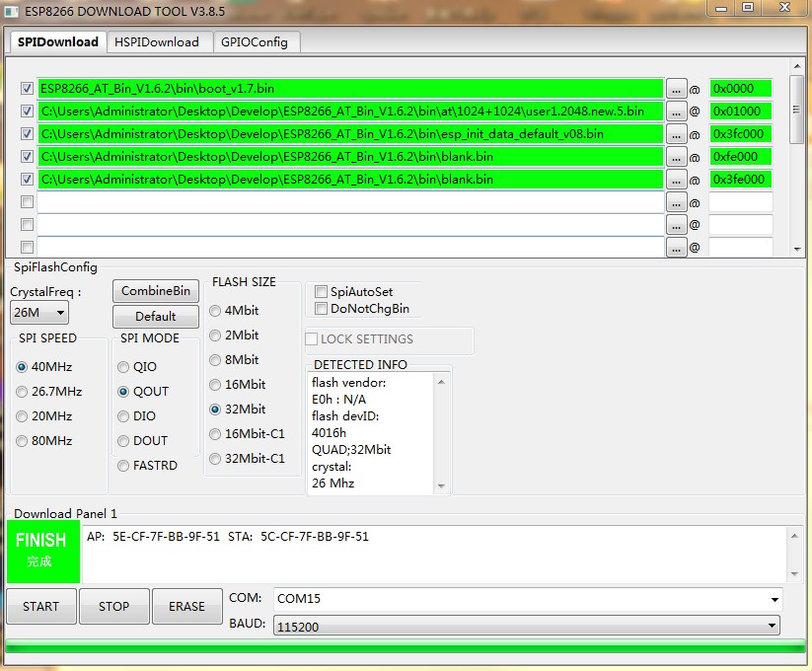Click the START button
The width and height of the screenshot is (812, 671).
click(40, 606)
